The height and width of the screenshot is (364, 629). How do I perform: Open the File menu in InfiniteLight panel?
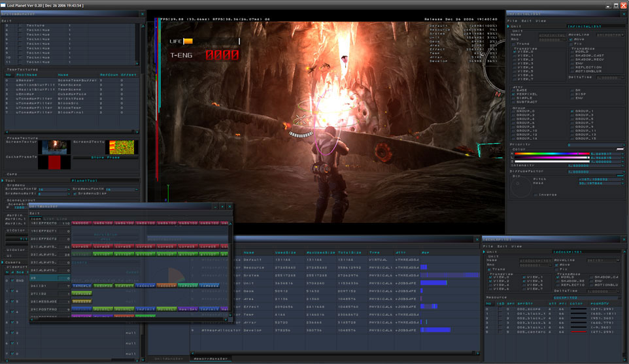pos(511,20)
